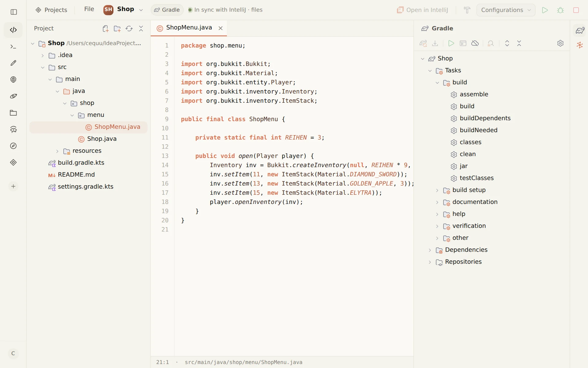Viewport: 588px width, 368px height.
Task: Click the In sync with IntelliJ status
Action: click(225, 10)
